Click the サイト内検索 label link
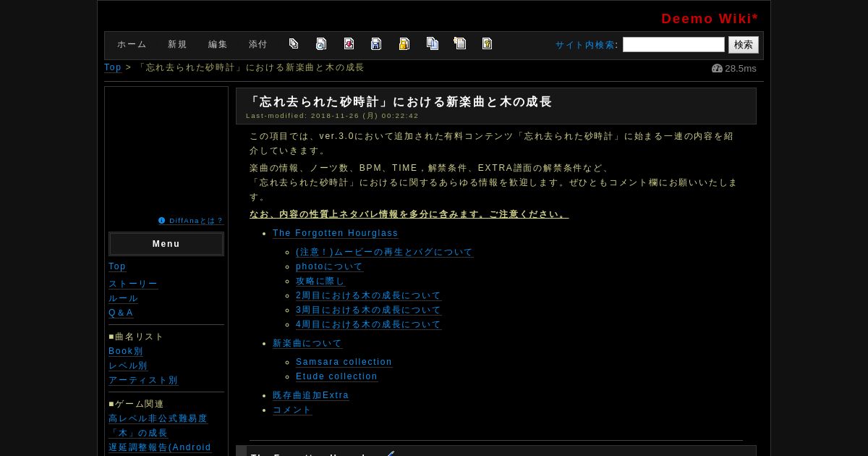Screen dimensions: 868x456 pos(585,45)
